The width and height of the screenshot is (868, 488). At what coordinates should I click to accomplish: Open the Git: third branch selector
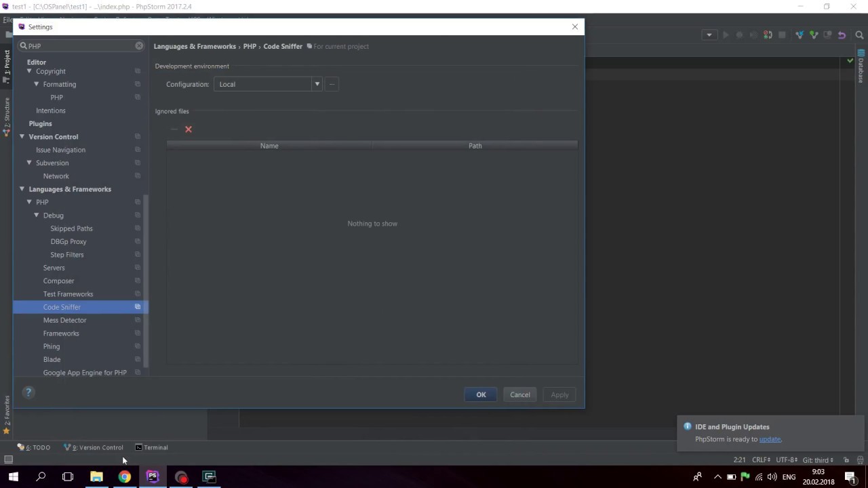coord(818,460)
